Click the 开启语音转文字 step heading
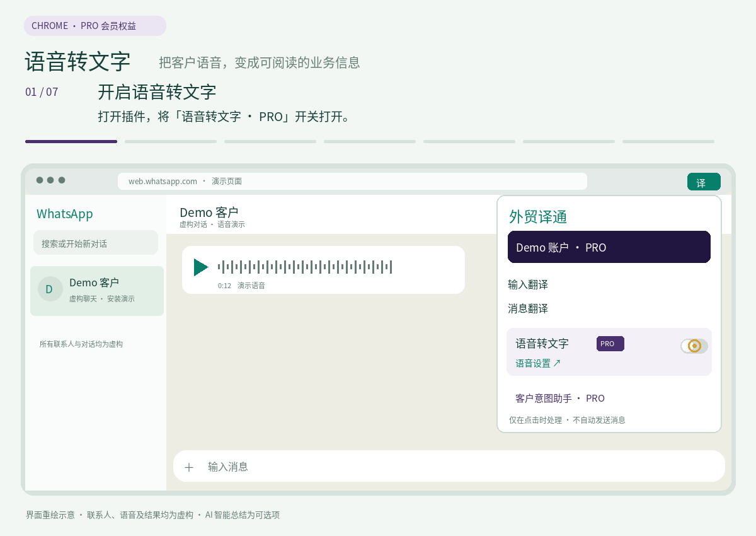The height and width of the screenshot is (536, 756). pos(157,92)
